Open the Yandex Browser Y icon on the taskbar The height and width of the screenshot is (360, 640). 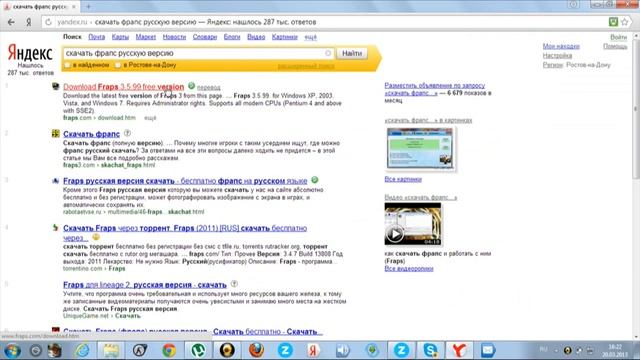(x=459, y=350)
